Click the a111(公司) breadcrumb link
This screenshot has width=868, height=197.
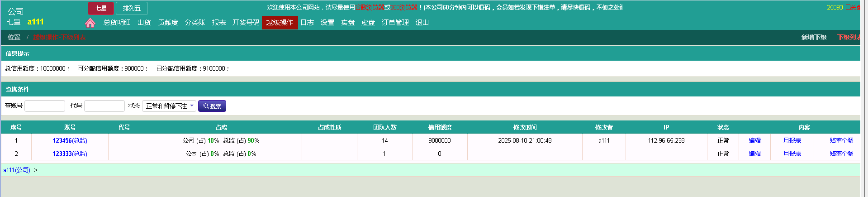click(17, 170)
